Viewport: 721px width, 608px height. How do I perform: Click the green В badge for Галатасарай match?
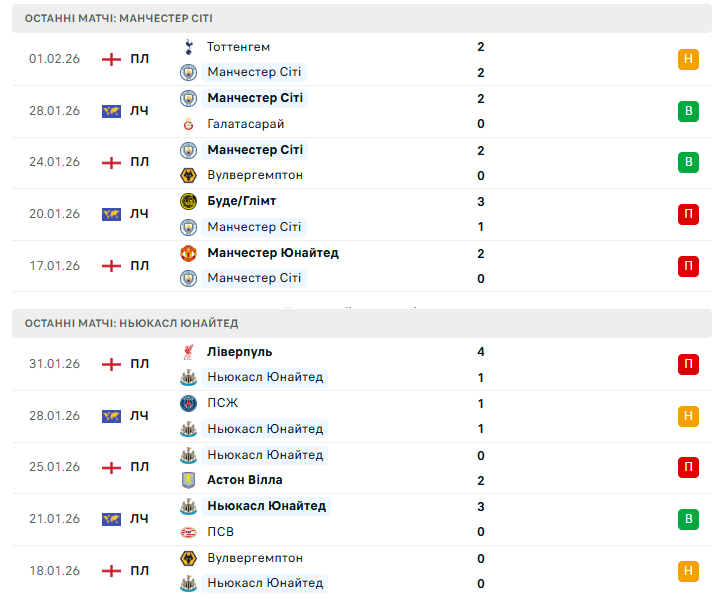coord(688,111)
